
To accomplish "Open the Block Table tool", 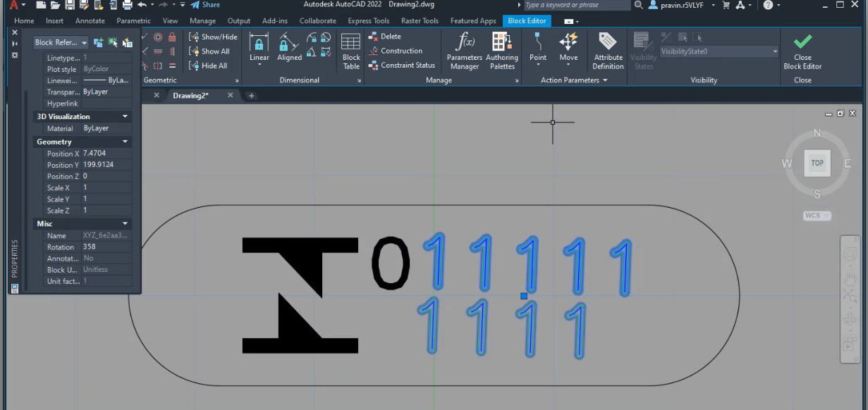I will [x=351, y=51].
